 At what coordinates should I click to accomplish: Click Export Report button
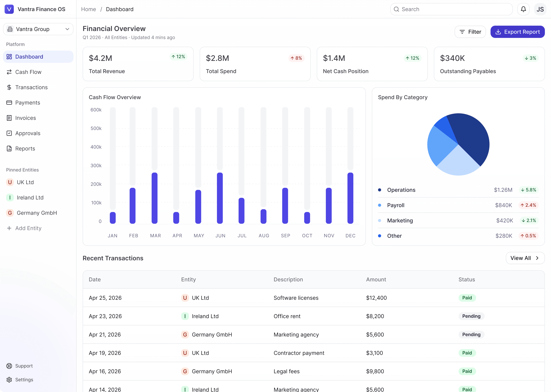[518, 32]
